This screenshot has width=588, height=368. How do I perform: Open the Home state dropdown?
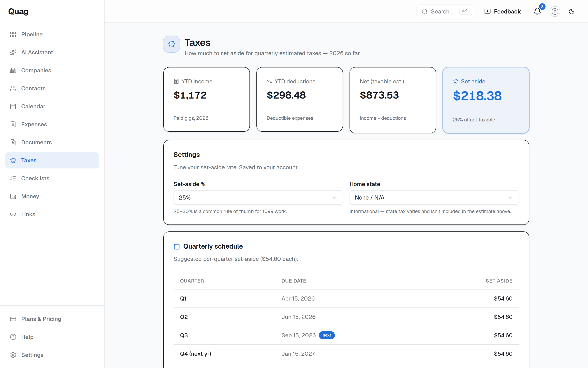pyautogui.click(x=434, y=197)
